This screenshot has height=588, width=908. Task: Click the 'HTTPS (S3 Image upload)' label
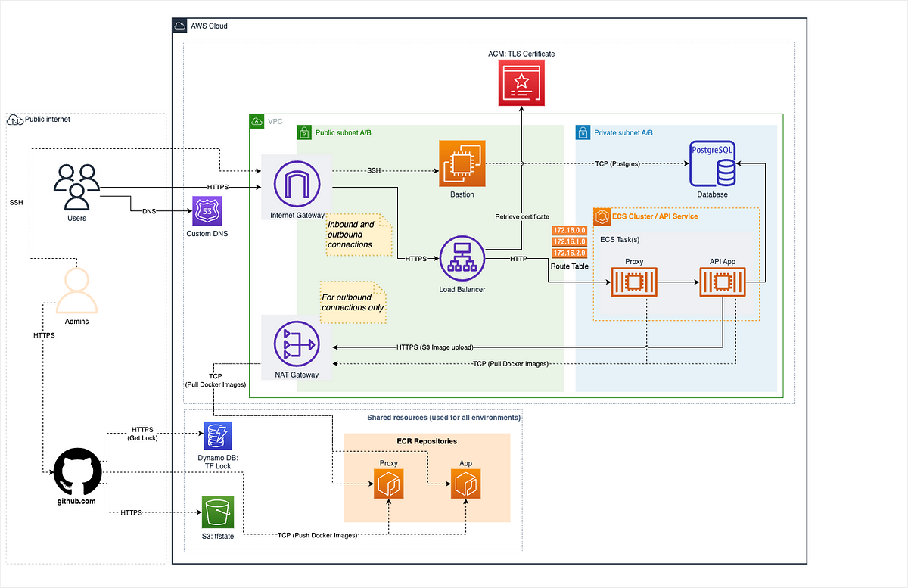tap(435, 347)
